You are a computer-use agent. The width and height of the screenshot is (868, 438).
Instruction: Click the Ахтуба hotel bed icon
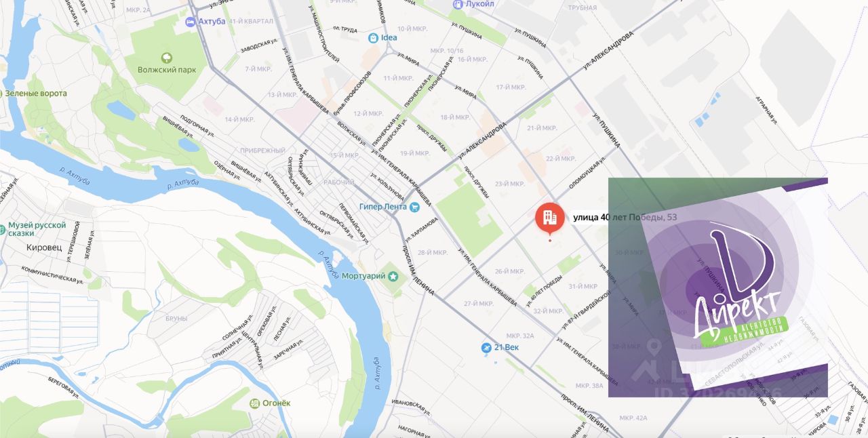(191, 22)
